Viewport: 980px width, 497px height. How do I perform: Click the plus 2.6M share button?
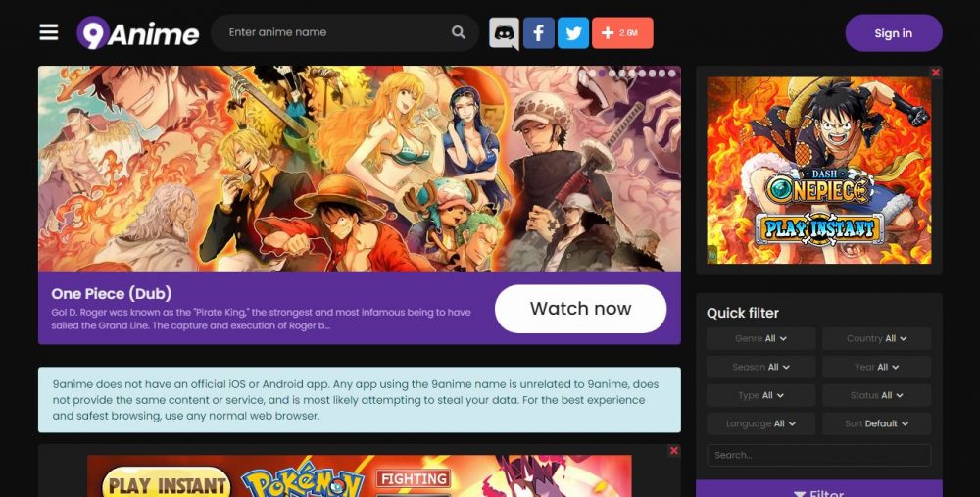click(x=622, y=33)
